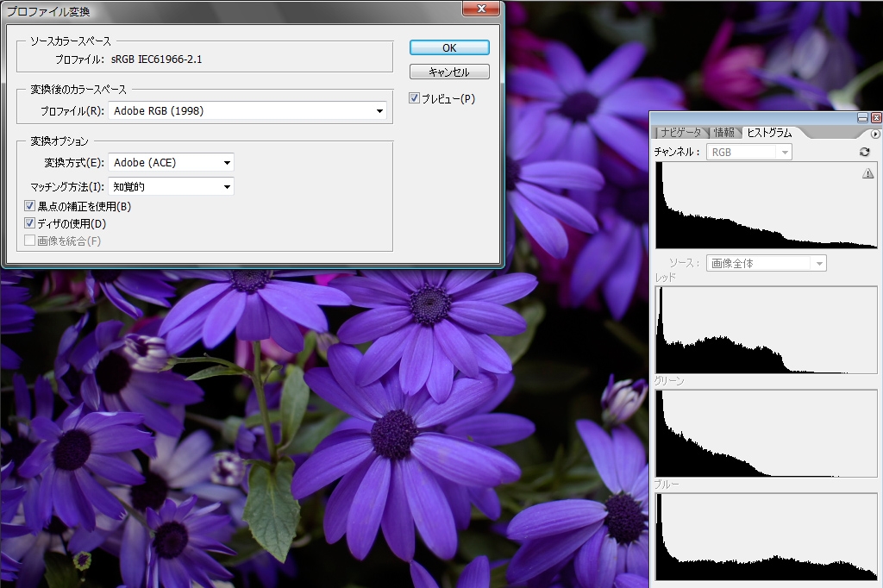Toggle the プレビュー(P) checkbox
Image resolution: width=883 pixels, height=588 pixels.
pyautogui.click(x=415, y=99)
